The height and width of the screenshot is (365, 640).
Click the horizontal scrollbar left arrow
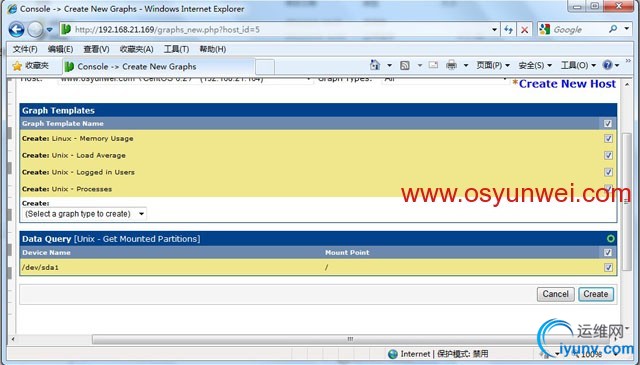13,339
